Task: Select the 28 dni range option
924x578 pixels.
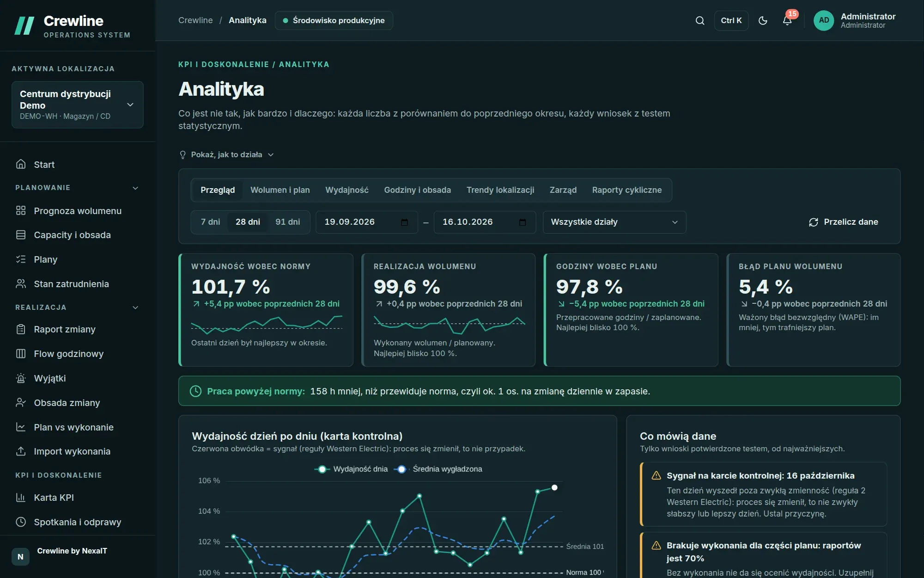Action: click(x=248, y=222)
